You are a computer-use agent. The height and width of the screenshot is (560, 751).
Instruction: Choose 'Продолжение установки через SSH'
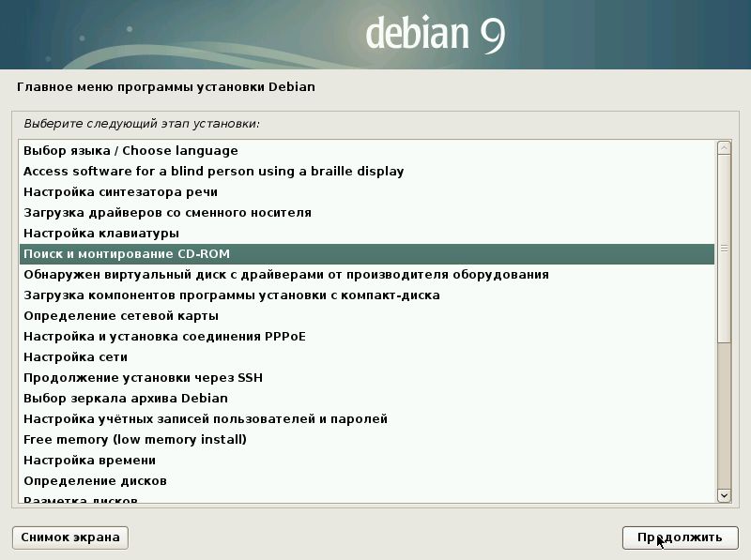(x=367, y=378)
